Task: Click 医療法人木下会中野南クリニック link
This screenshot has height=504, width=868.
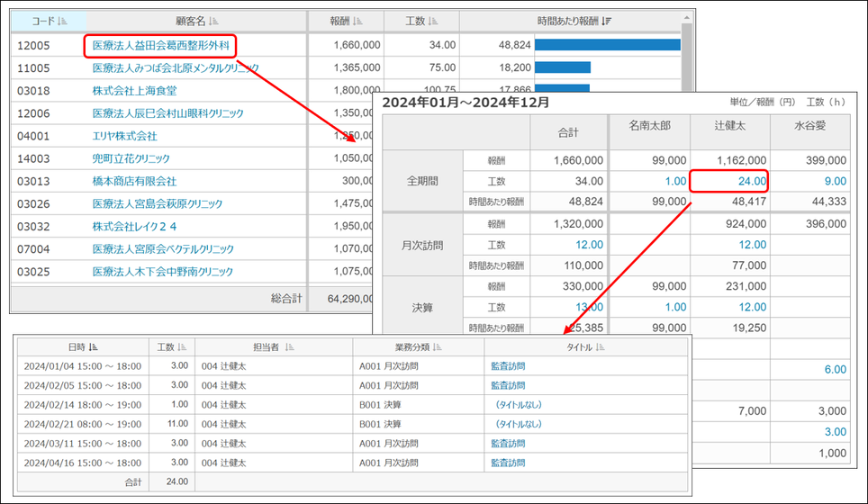Action: pos(163,271)
